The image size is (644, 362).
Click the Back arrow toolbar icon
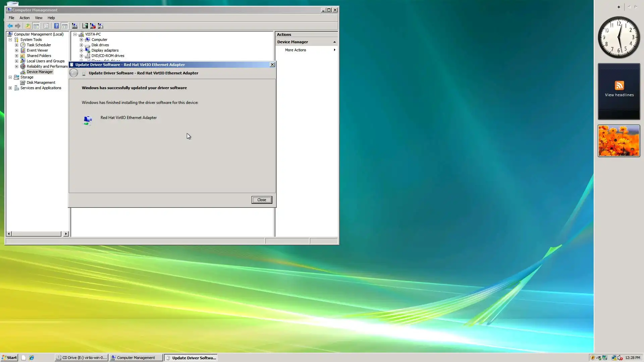pyautogui.click(x=10, y=26)
